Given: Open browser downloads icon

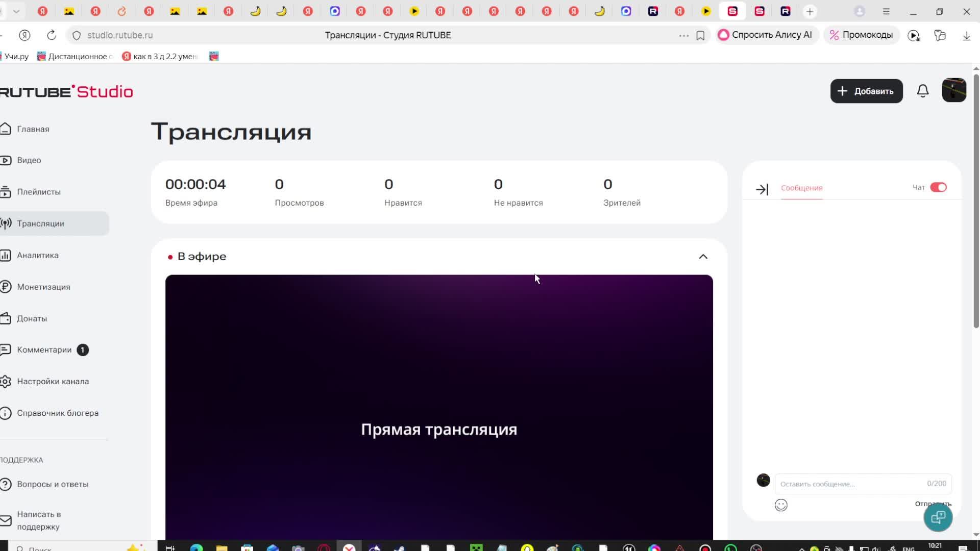Looking at the screenshot, I should (x=966, y=36).
